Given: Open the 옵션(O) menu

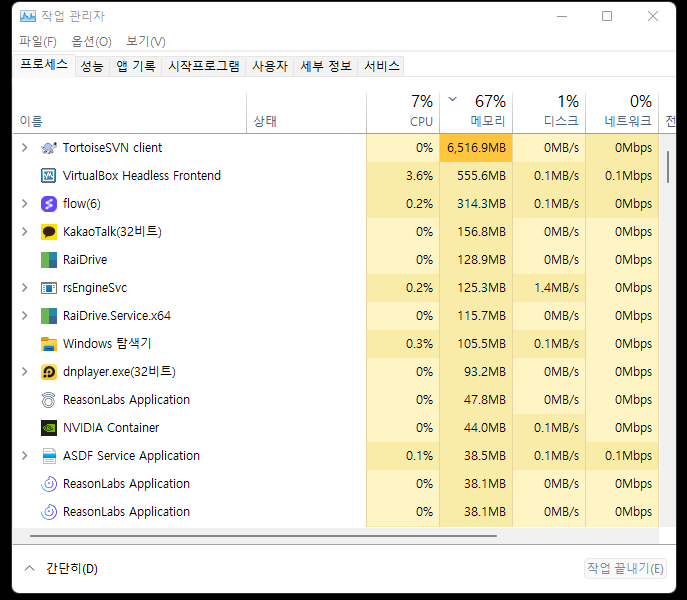Looking at the screenshot, I should [x=91, y=42].
